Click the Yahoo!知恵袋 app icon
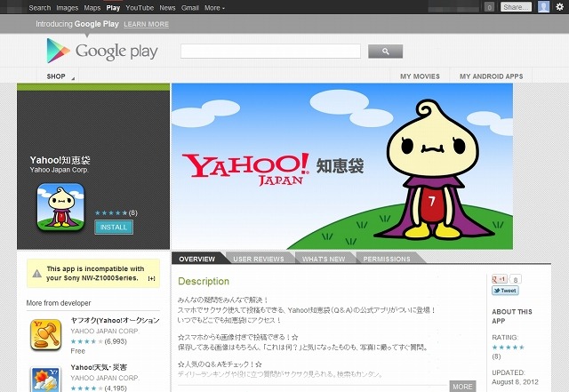Screen dimensions: 569x392 coord(60,206)
